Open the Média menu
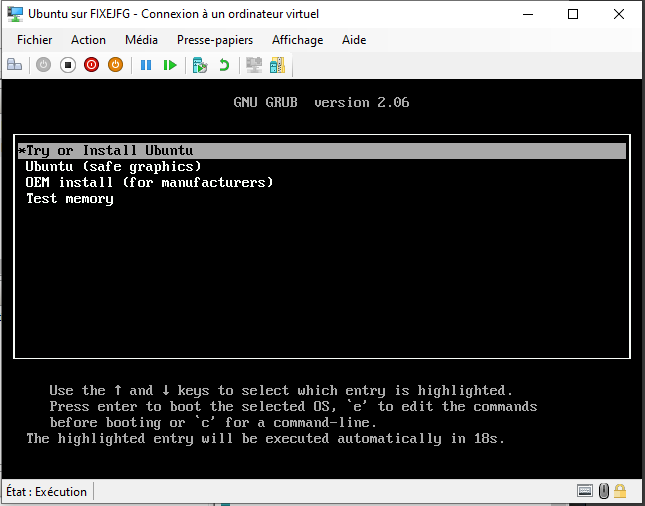The image size is (645, 506). pos(142,40)
